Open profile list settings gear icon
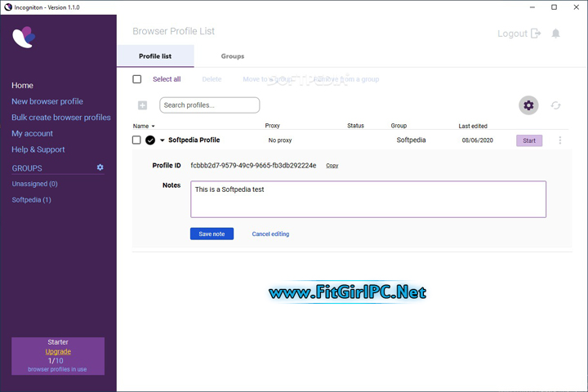The image size is (588, 392). click(x=528, y=105)
